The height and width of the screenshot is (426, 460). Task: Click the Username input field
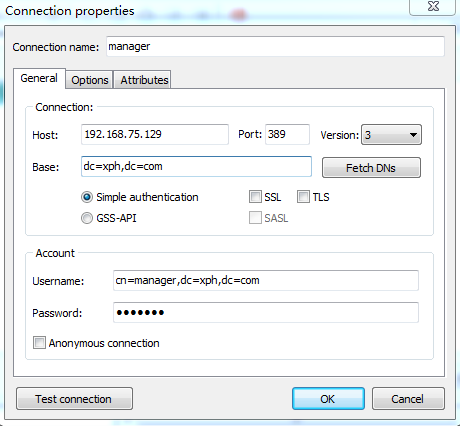(266, 280)
